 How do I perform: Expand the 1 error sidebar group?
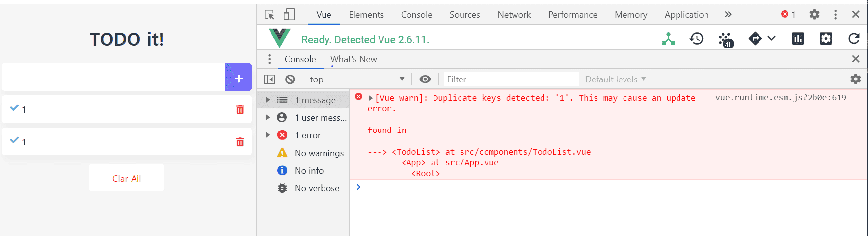[x=268, y=135]
